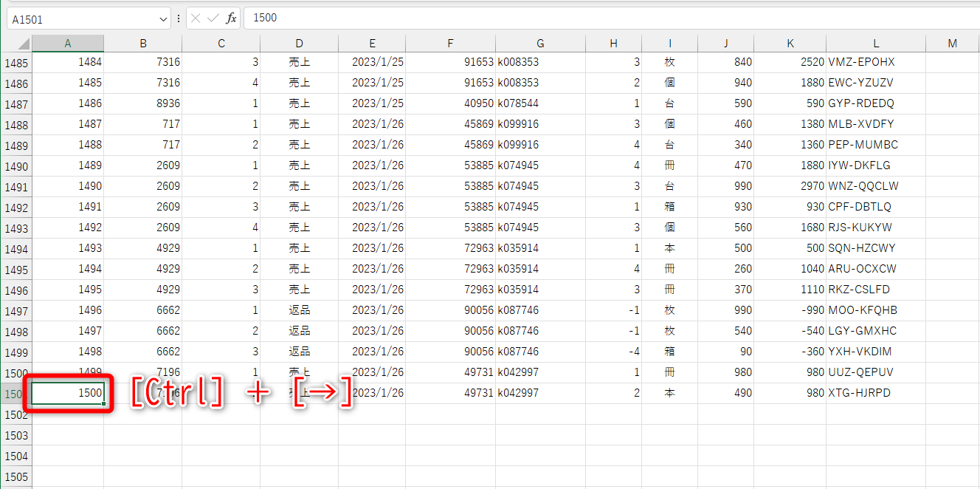Screen dimensions: 980x489
Task: Click empty cell E1503
Action: click(373, 435)
